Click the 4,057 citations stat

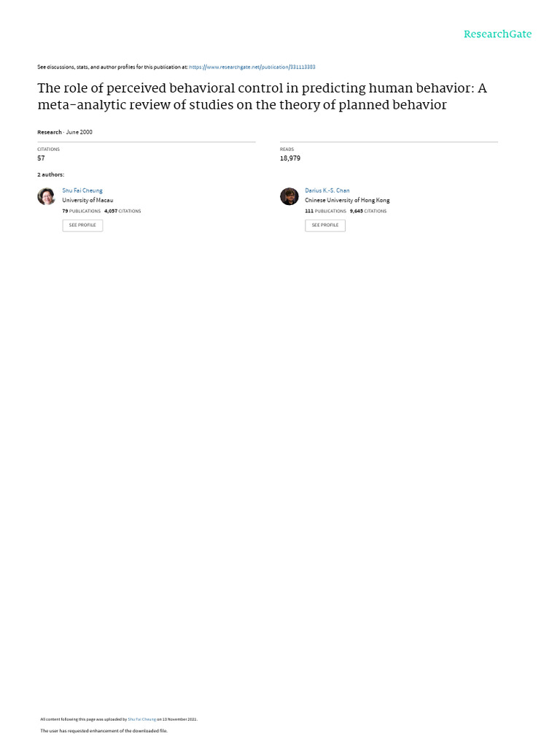coord(122,211)
